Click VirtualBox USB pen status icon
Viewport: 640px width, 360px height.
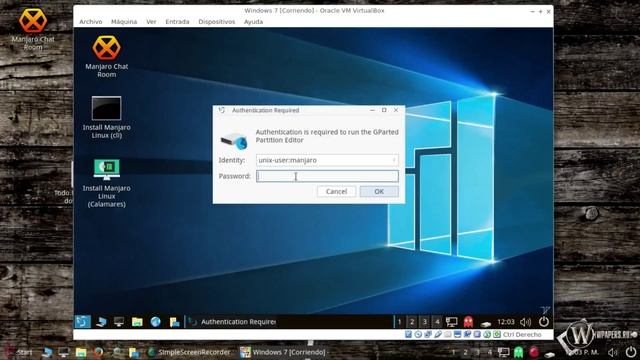point(438,334)
